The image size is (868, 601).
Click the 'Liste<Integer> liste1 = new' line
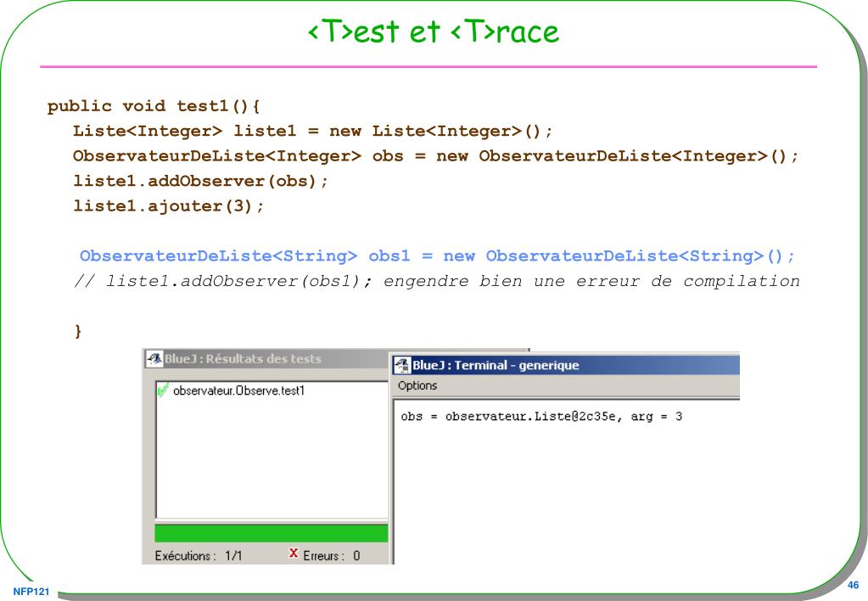(313, 132)
